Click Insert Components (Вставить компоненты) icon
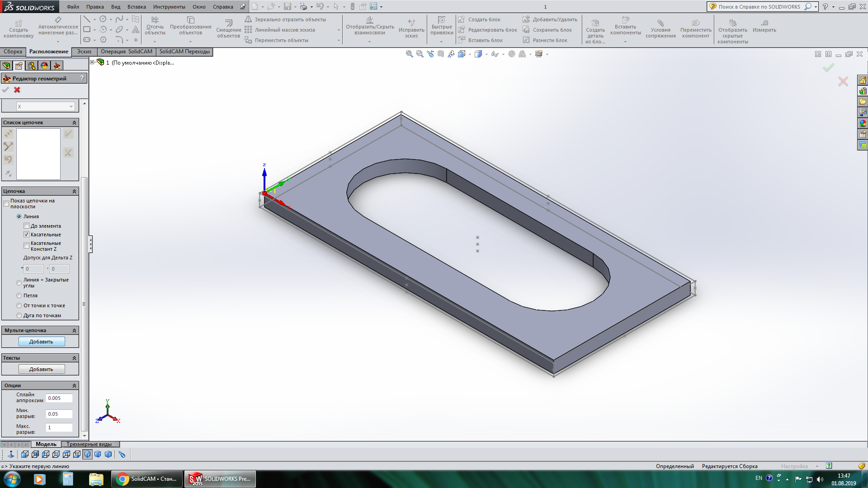The height and width of the screenshot is (488, 868). pos(625,20)
